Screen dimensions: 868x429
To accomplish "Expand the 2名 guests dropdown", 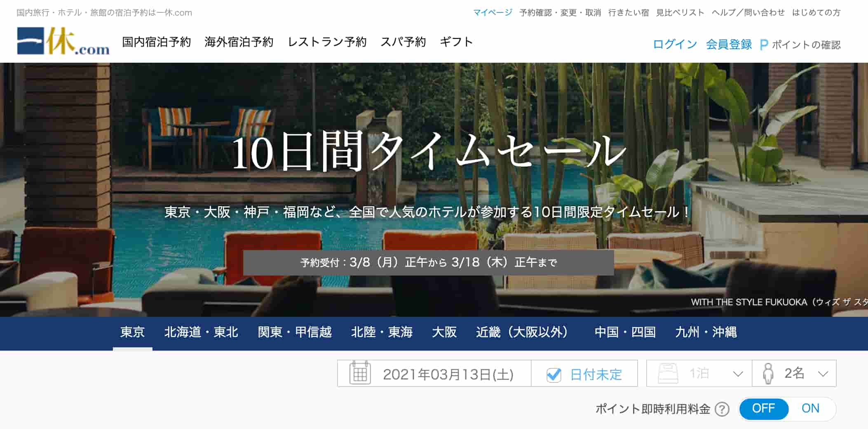I will tap(795, 373).
